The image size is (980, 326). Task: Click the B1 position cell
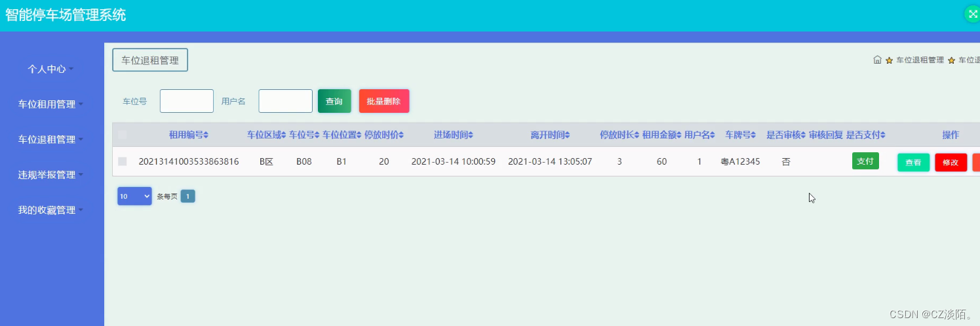click(x=342, y=161)
